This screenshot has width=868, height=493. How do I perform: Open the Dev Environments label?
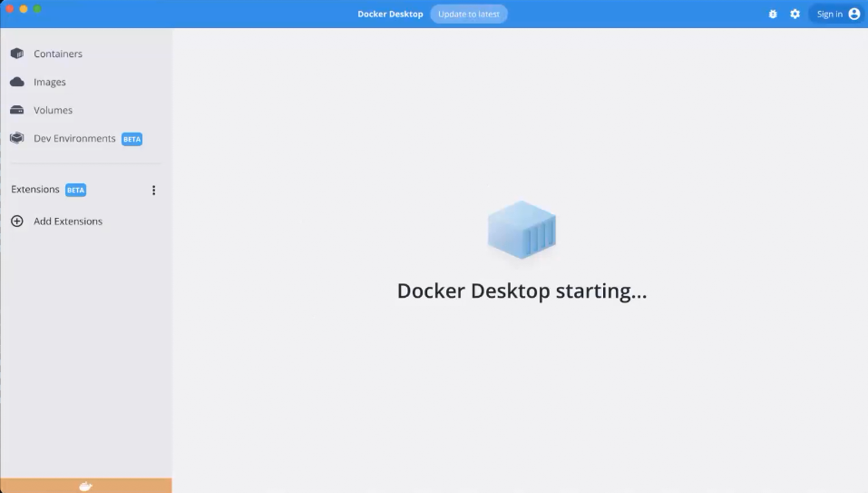tap(74, 139)
